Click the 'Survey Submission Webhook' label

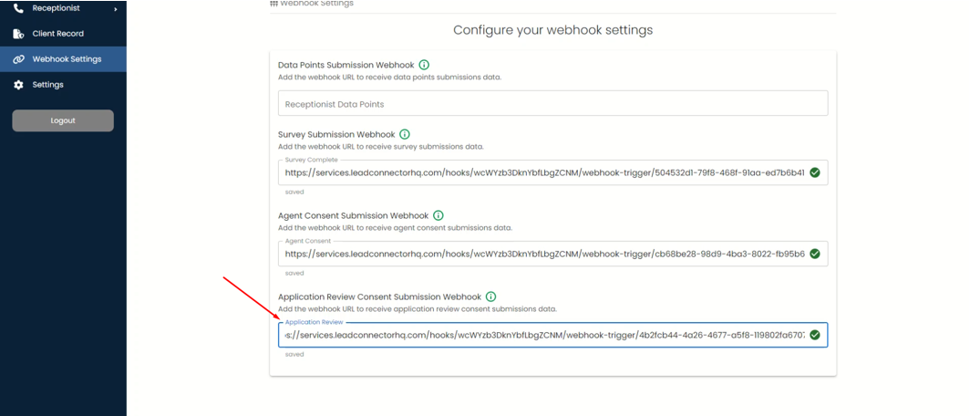tap(337, 134)
